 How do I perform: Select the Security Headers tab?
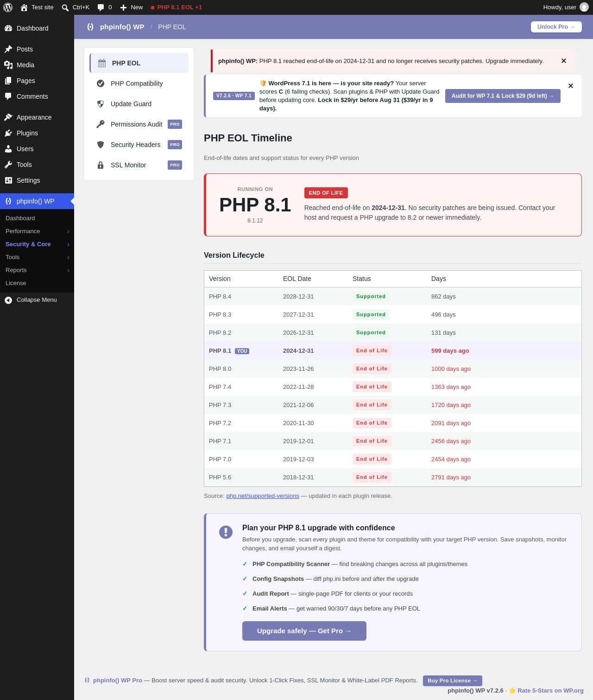point(139,145)
